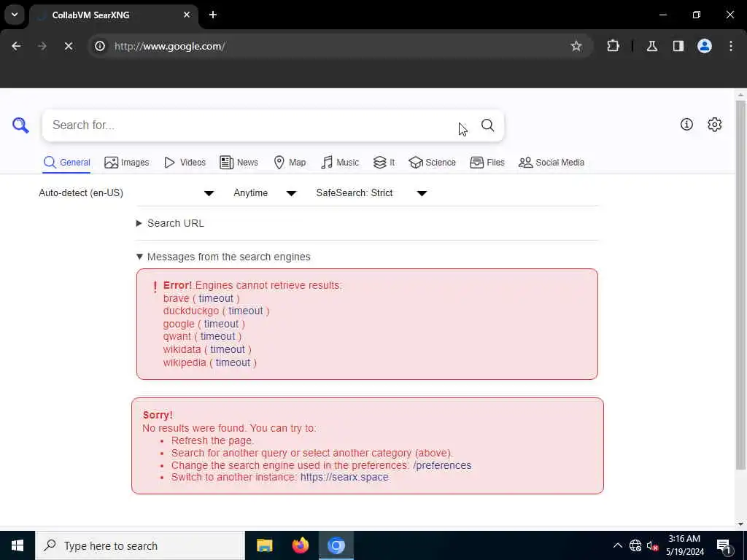Open the Auto-detect (en-US) language dropdown
Screen dimensions: 747x560
(126, 192)
